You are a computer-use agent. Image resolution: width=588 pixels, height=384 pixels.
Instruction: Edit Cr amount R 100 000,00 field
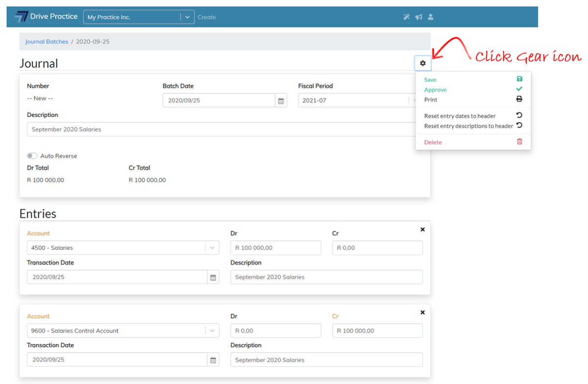377,331
